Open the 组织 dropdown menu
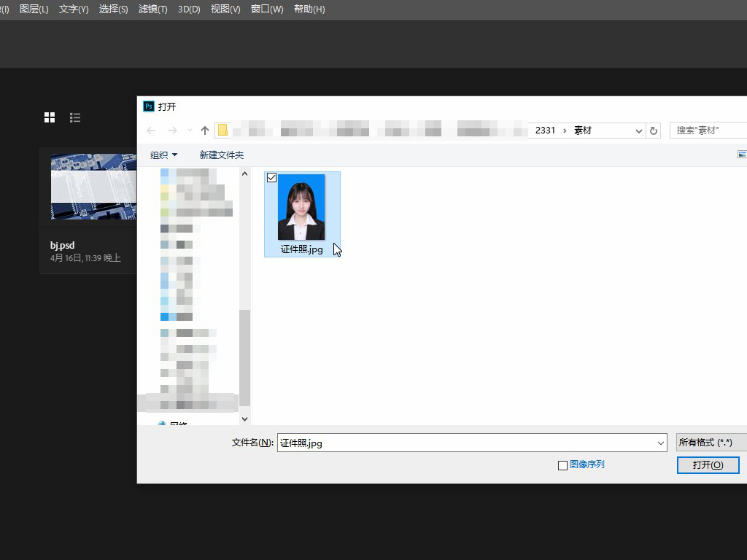Image resolution: width=747 pixels, height=560 pixels. click(x=163, y=155)
